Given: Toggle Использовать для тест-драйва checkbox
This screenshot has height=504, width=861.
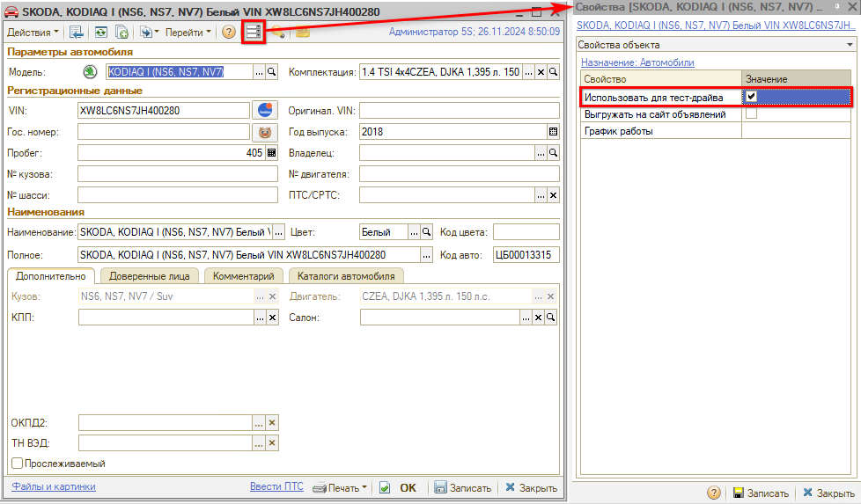Looking at the screenshot, I should [751, 97].
